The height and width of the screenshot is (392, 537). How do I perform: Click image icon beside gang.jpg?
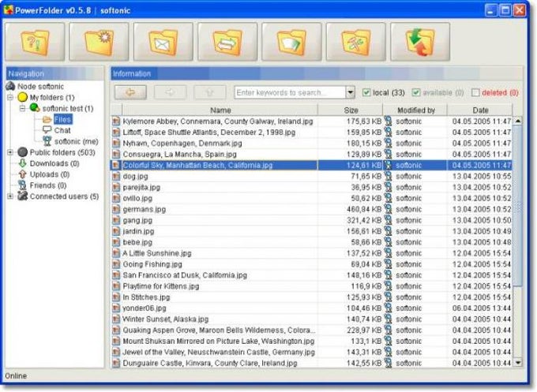[116, 220]
